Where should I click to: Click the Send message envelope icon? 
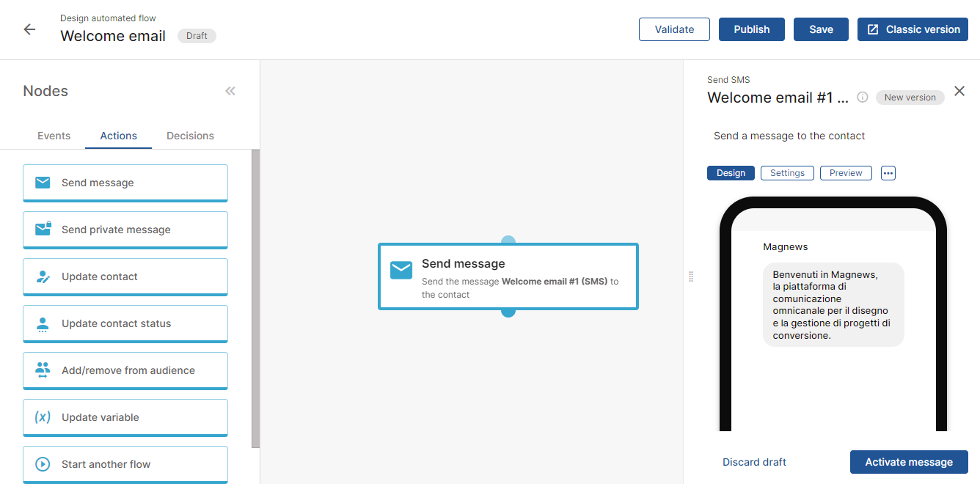(x=43, y=183)
